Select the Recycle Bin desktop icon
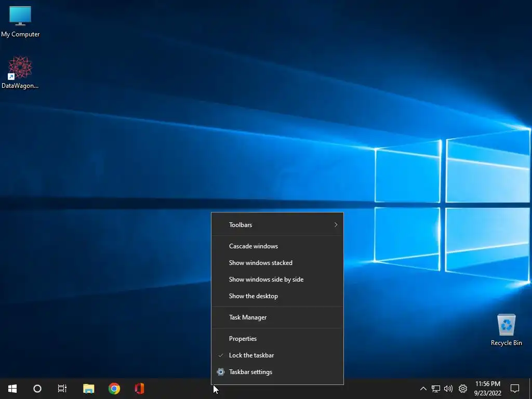Image resolution: width=532 pixels, height=399 pixels. (506, 330)
